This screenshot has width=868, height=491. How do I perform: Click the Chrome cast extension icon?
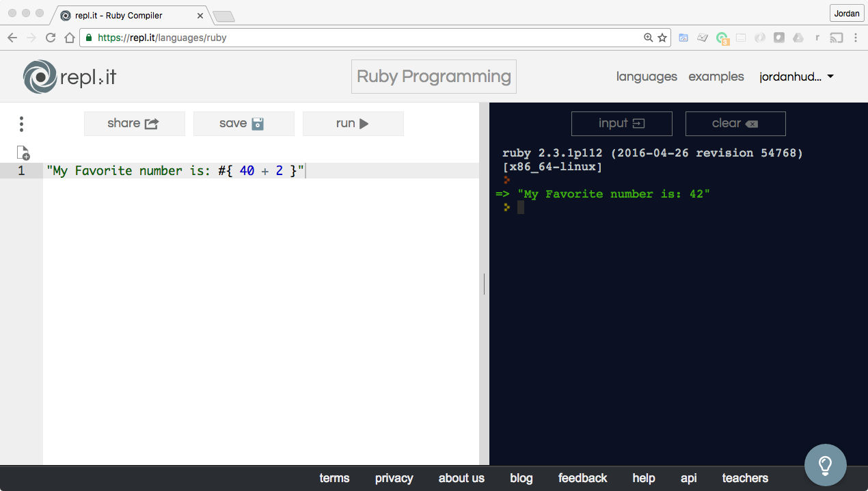click(836, 38)
